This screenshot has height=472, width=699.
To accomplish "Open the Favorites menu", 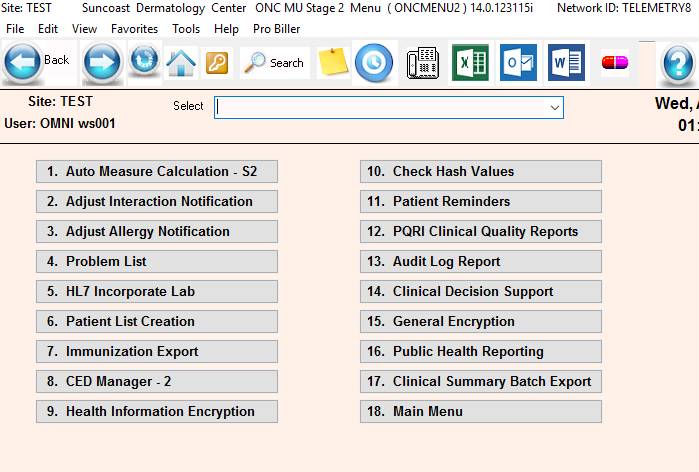I will point(134,29).
